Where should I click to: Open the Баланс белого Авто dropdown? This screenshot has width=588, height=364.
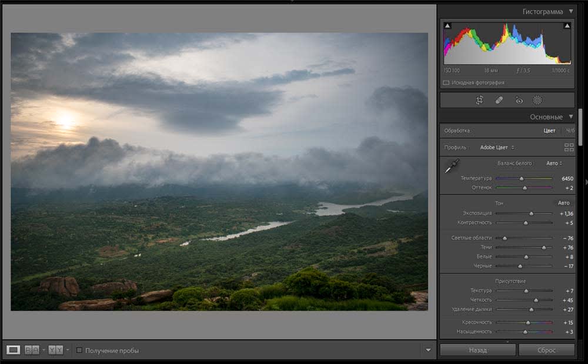(554, 163)
